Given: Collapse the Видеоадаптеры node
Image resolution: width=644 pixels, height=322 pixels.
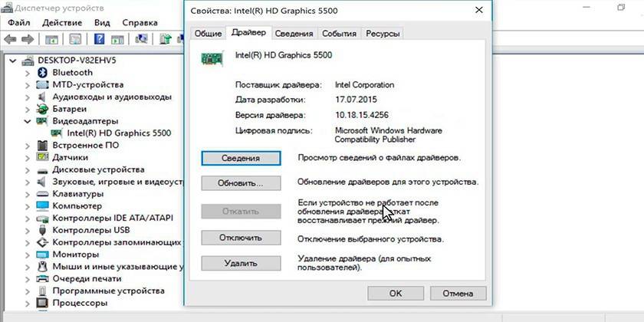Looking at the screenshot, I should click(28, 121).
